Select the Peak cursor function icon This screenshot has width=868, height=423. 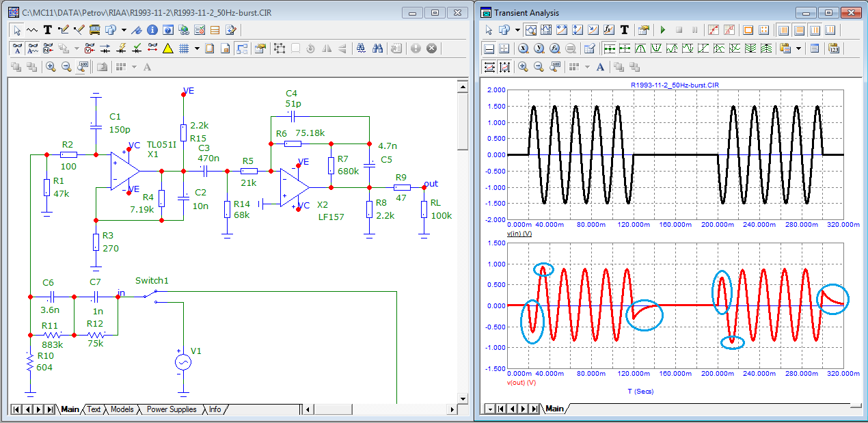coord(640,49)
